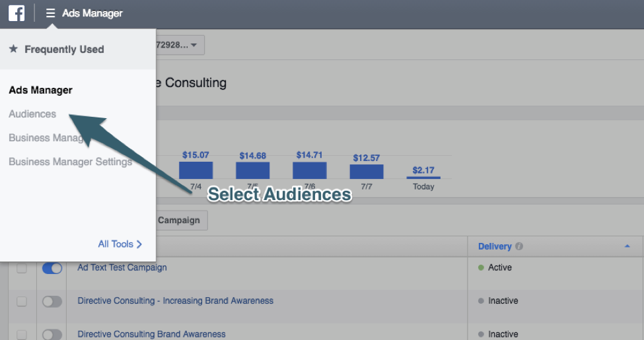This screenshot has width=644, height=340.
Task: Check the Ad Text Test Campaign checkbox
Action: [x=22, y=268]
